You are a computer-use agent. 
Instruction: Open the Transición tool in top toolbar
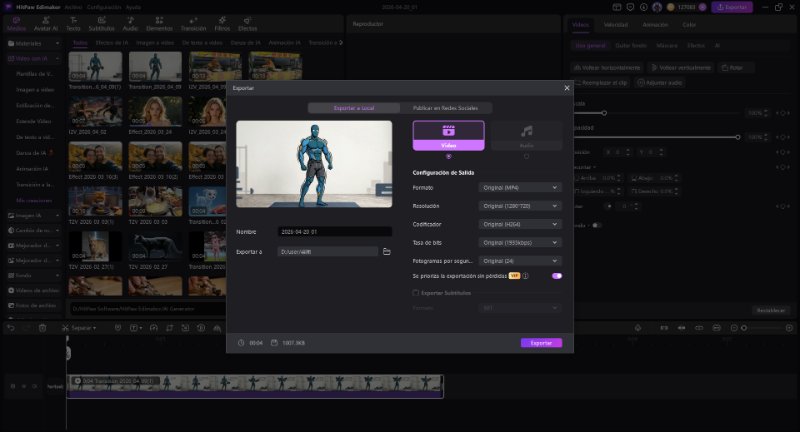pyautogui.click(x=192, y=22)
